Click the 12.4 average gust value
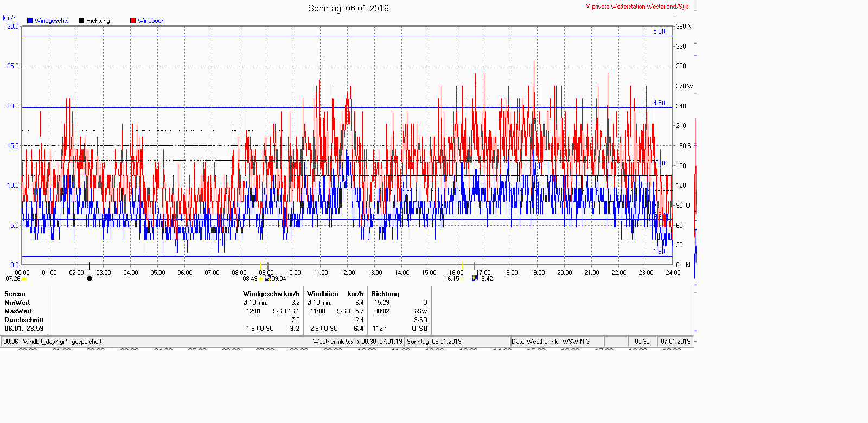The height and width of the screenshot is (423, 868). (358, 320)
